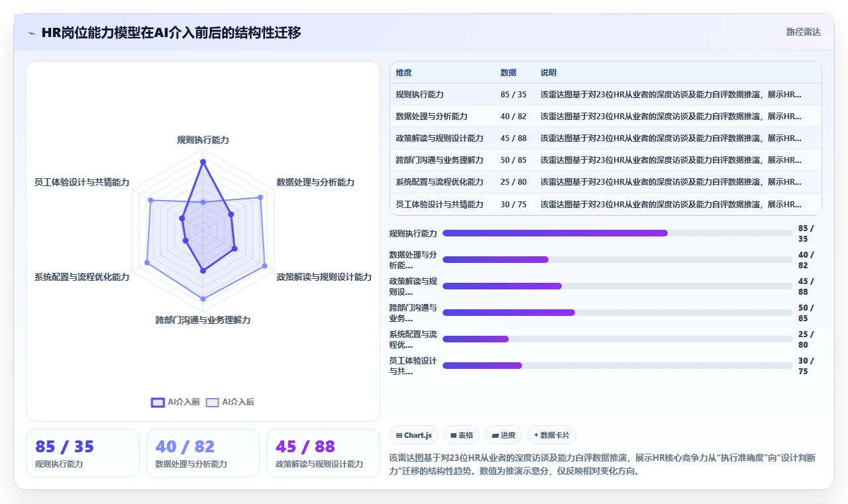Open the 85 / 35 规则执行能力 data card
This screenshot has height=504, width=848.
click(83, 453)
